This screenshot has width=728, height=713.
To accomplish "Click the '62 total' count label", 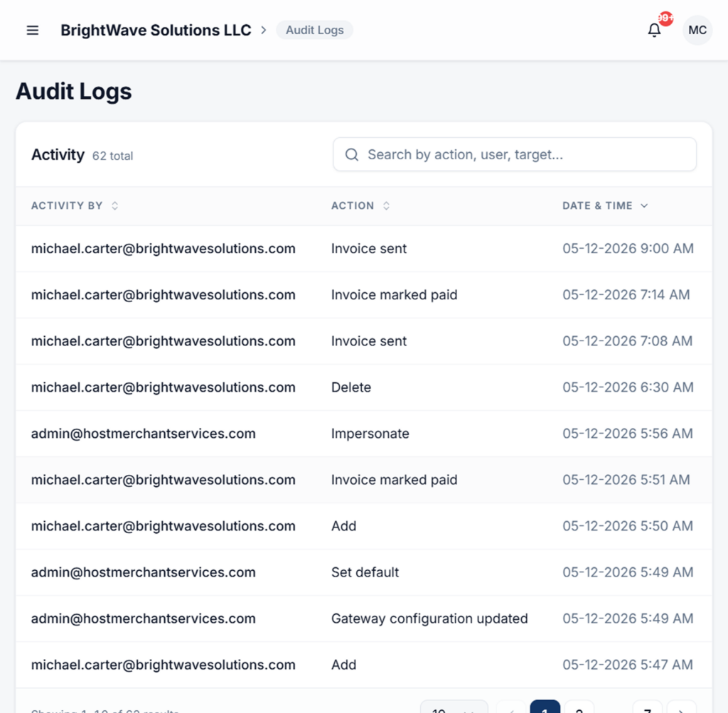I will [113, 156].
